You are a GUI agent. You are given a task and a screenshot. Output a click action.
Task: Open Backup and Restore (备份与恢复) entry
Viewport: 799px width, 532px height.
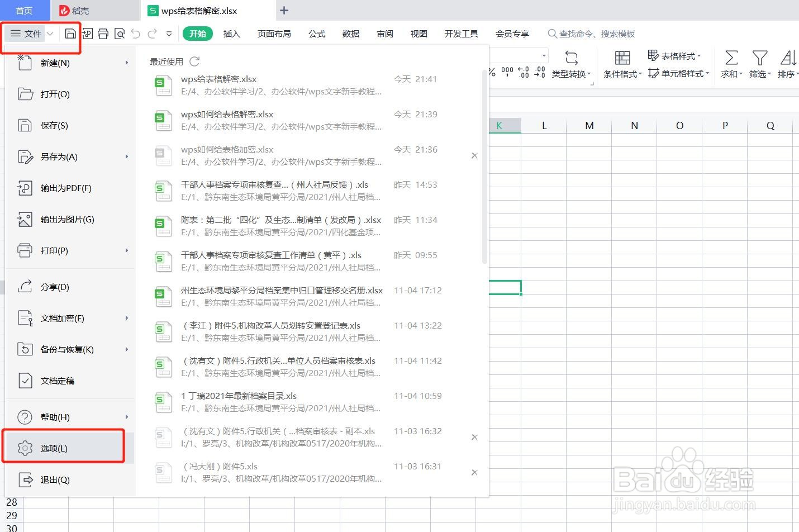[x=70, y=349]
